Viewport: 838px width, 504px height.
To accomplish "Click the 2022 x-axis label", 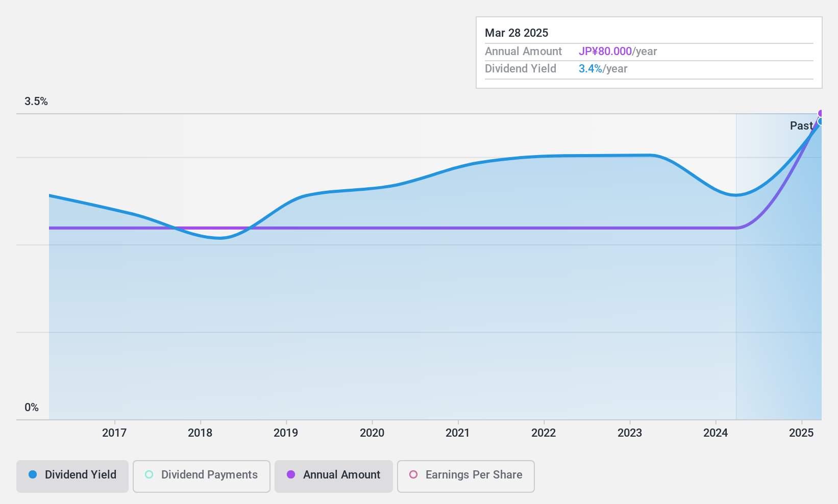I will click(x=544, y=433).
